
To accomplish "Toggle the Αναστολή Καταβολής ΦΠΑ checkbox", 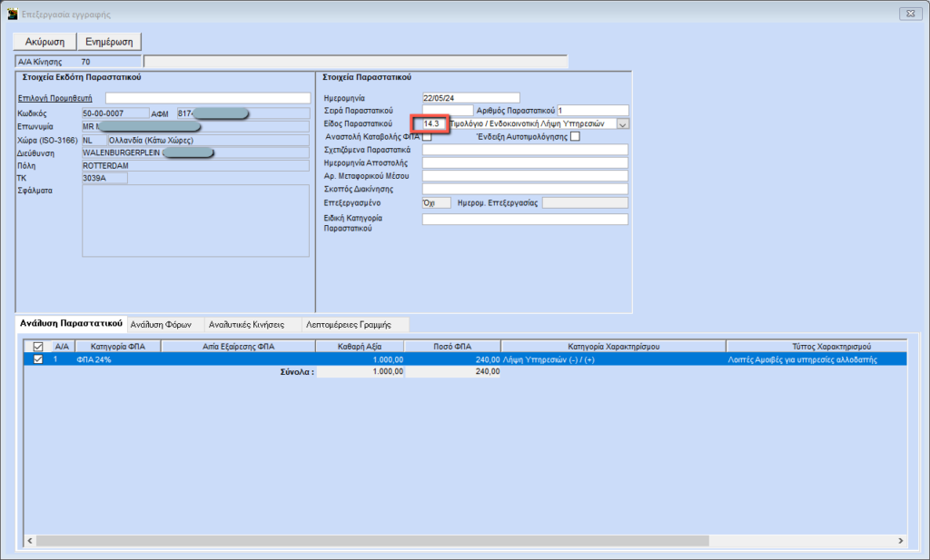I will point(427,137).
